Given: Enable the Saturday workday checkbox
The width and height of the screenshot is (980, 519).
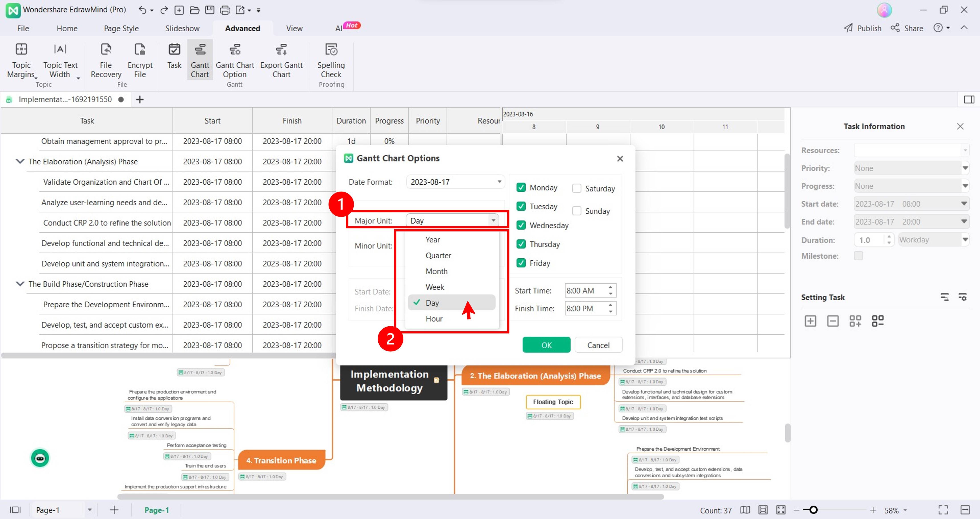Looking at the screenshot, I should tap(576, 188).
